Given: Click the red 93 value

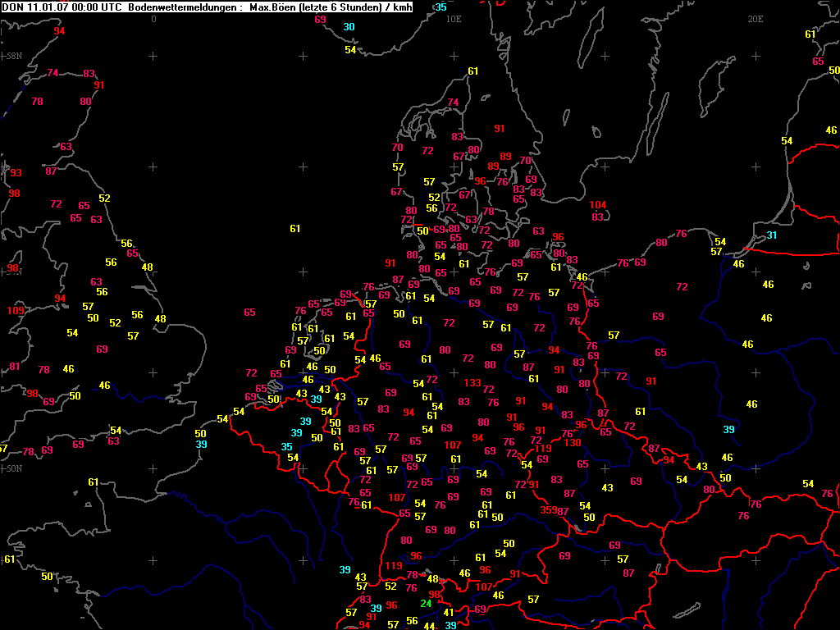Looking at the screenshot, I should point(16,173).
